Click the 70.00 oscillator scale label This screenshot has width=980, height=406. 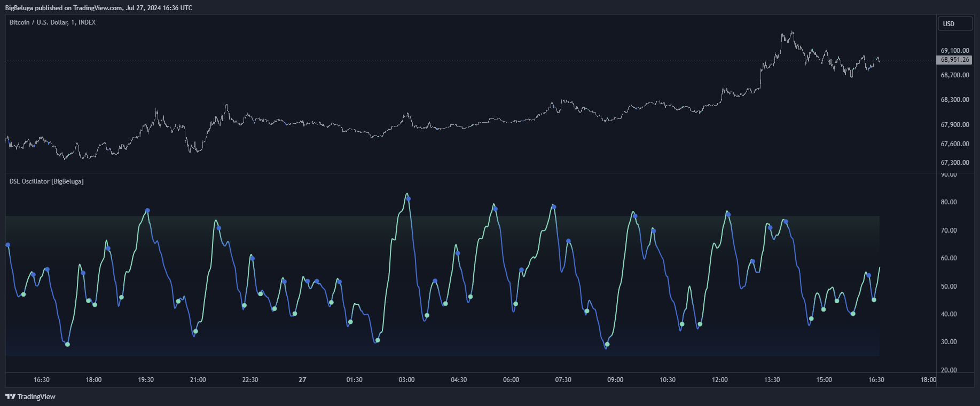coord(949,230)
